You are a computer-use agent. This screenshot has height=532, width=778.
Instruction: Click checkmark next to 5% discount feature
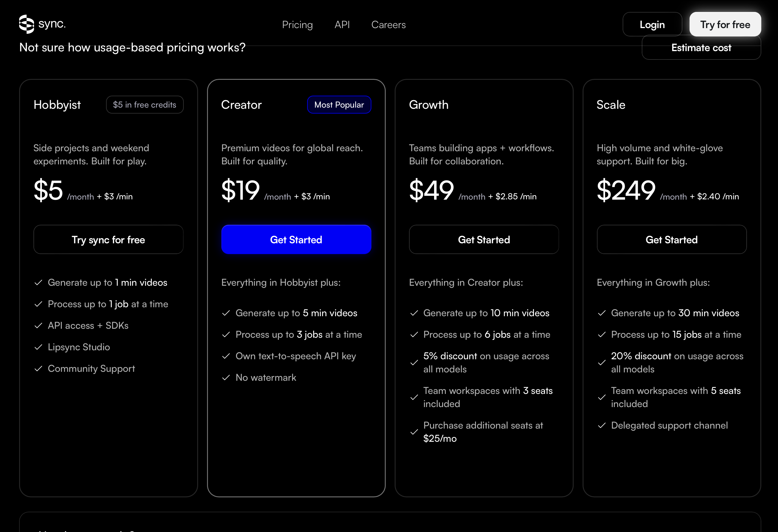[x=414, y=363]
